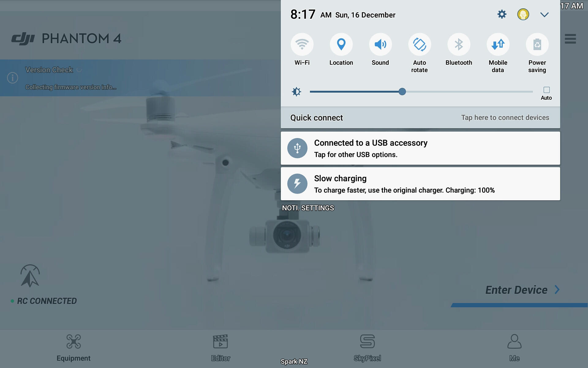Viewport: 588px width, 368px height.
Task: Open the user profile avatar
Action: (523, 14)
